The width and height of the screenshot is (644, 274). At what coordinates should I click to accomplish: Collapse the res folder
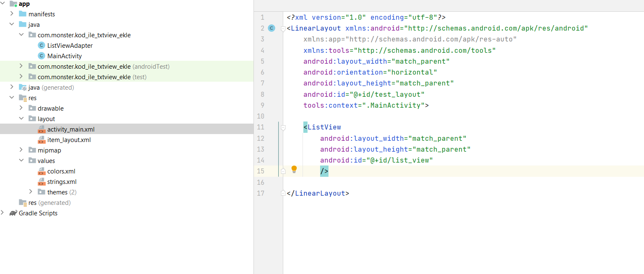coord(12,98)
